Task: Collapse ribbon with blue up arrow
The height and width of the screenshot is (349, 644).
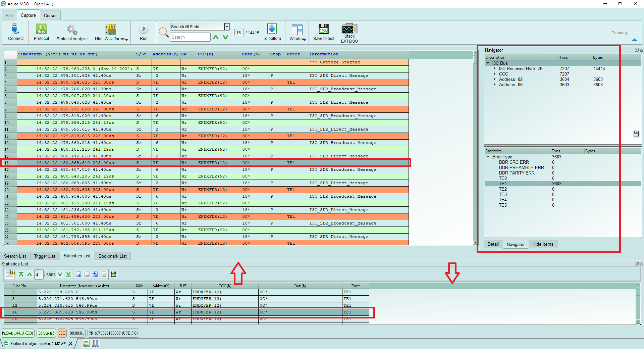Action: (634, 40)
